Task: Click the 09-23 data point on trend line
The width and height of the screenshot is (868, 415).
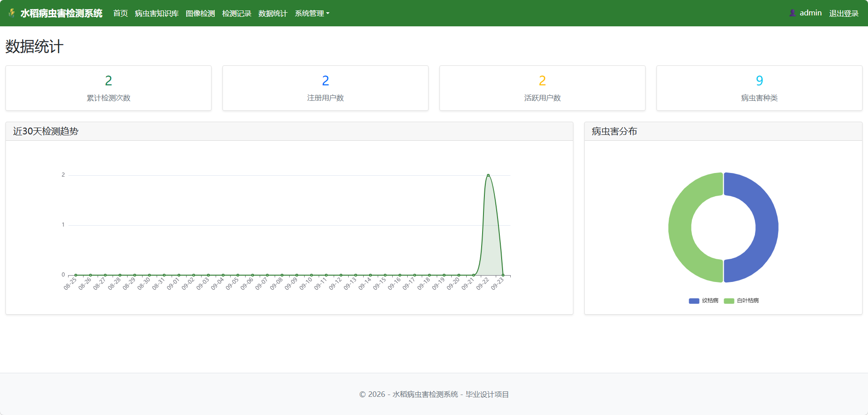Action: point(503,275)
